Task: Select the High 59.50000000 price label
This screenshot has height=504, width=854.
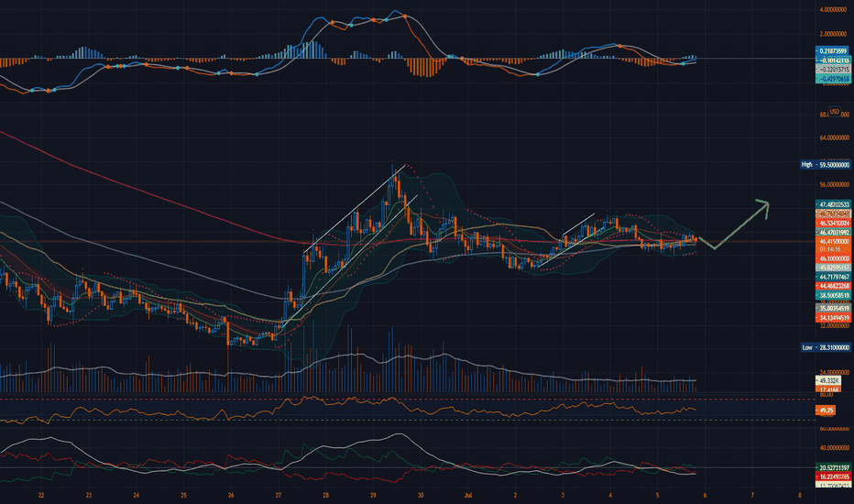Action: (x=826, y=165)
